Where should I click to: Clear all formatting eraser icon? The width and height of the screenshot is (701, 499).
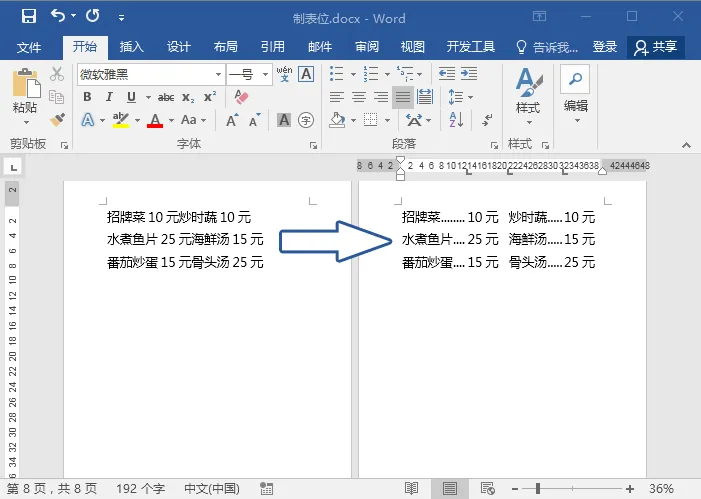point(241,97)
